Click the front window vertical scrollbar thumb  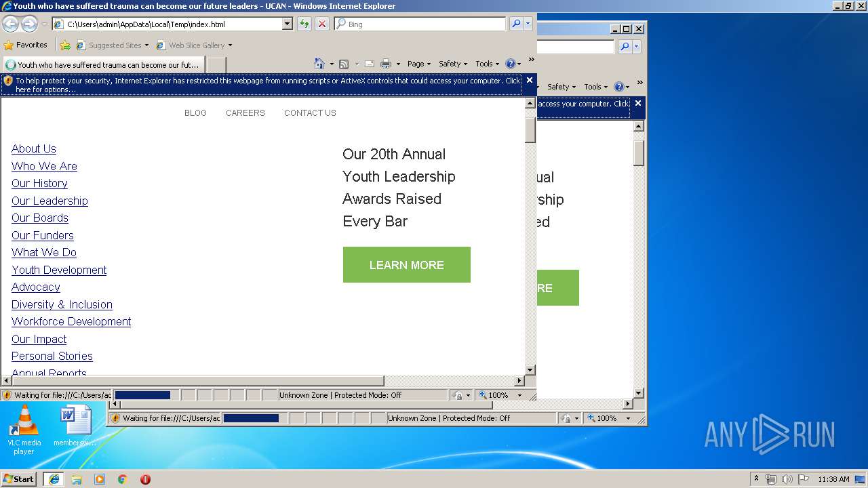530,130
